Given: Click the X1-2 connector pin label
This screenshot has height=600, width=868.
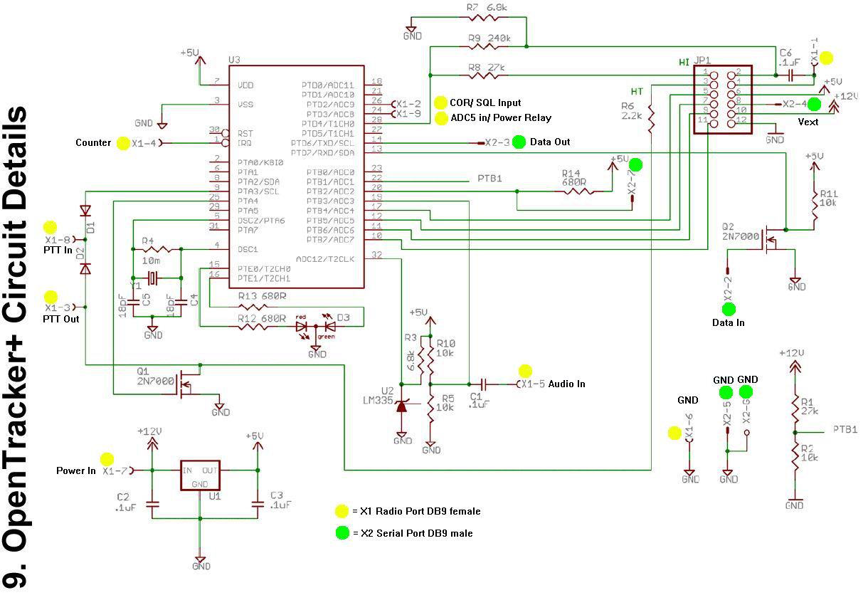Looking at the screenshot, I should 409,103.
